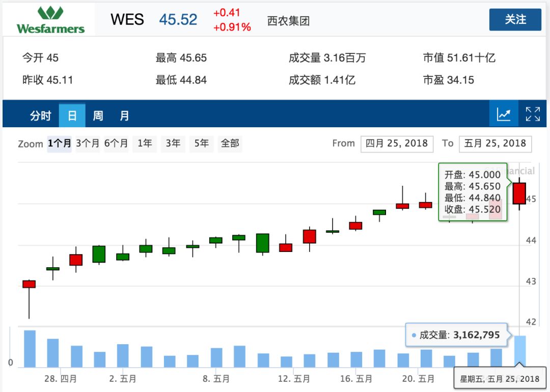Set zoom range to 1个月

coord(59,144)
